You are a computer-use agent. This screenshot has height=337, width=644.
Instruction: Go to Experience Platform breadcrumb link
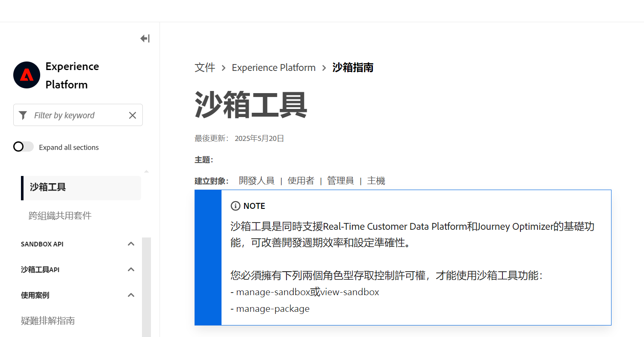tap(274, 67)
